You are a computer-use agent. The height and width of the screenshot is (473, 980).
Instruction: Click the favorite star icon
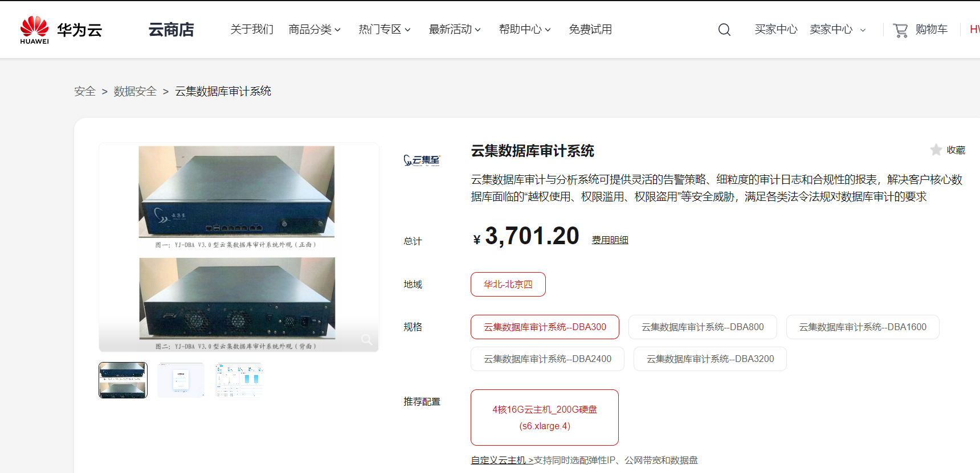[936, 150]
